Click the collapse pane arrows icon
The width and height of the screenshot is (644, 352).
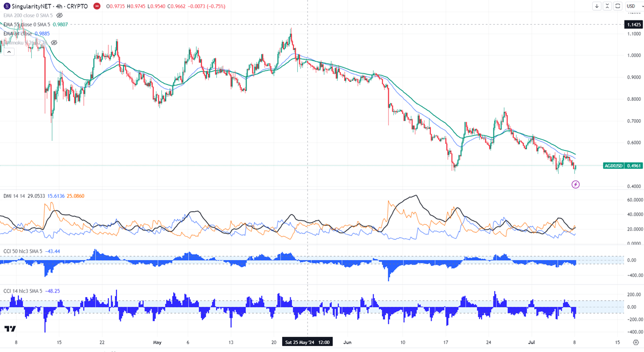tap(607, 6)
